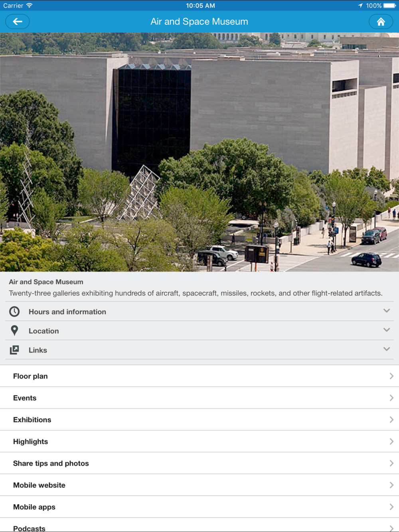Click the Highlights disclosure arrow
This screenshot has width=399, height=532.
[x=391, y=441]
